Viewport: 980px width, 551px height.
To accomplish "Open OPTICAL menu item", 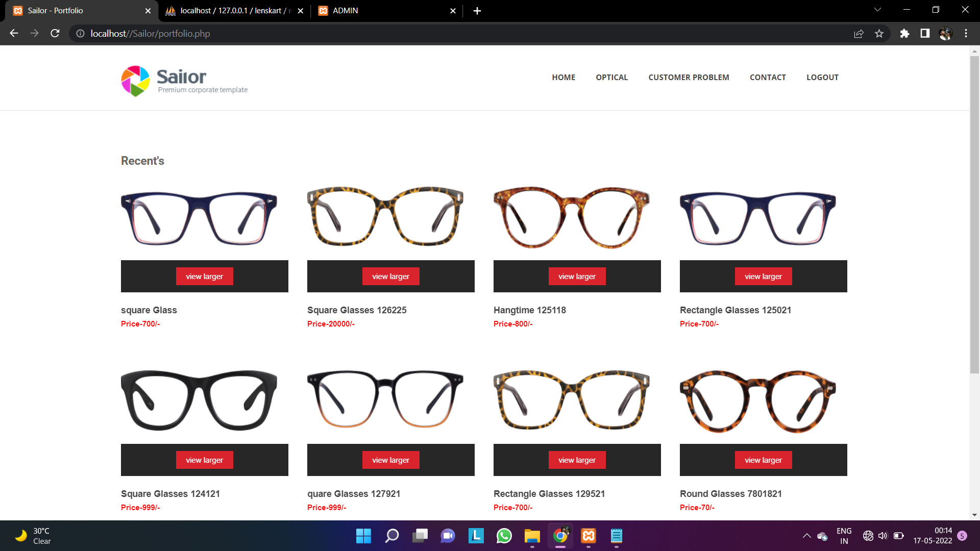I will 611,78.
